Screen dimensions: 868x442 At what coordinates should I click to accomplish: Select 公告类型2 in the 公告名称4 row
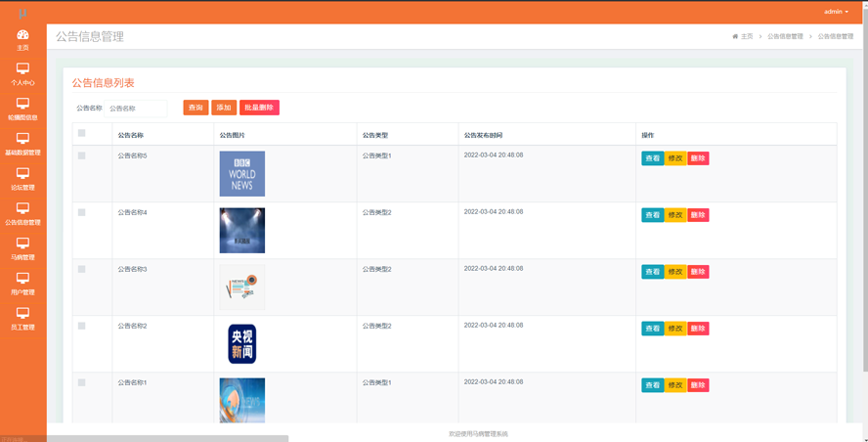(377, 212)
